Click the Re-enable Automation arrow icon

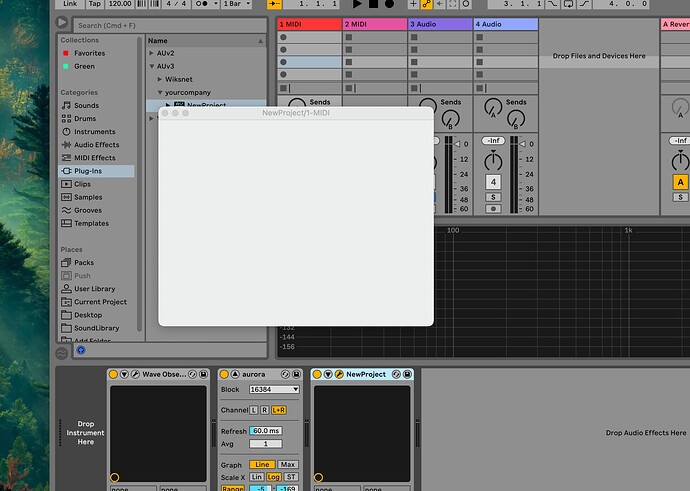pos(440,4)
